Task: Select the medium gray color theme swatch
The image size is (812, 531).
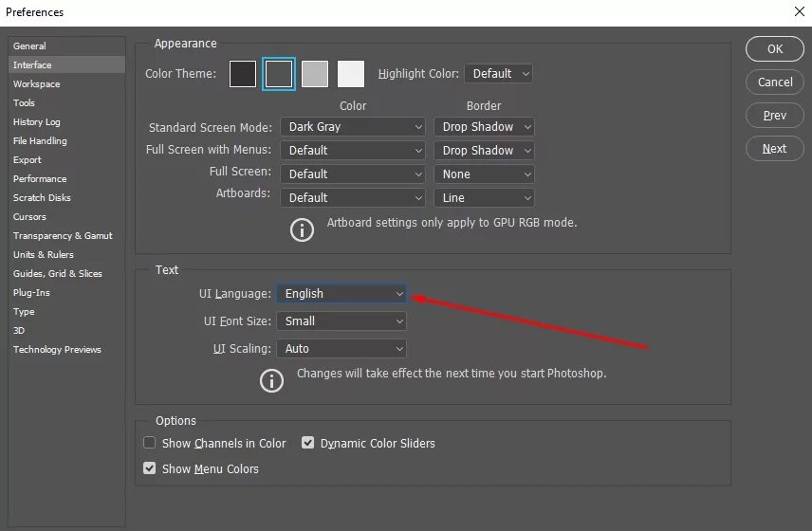Action: coord(315,74)
